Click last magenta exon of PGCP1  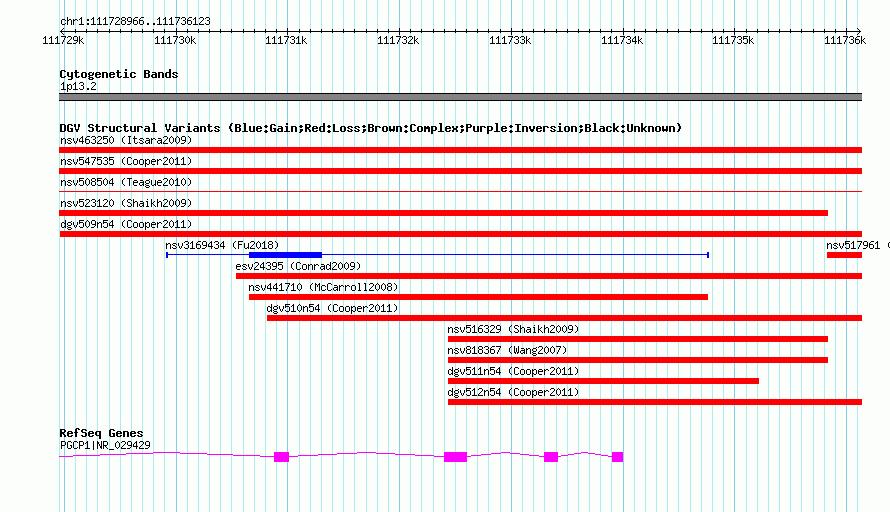coord(618,457)
